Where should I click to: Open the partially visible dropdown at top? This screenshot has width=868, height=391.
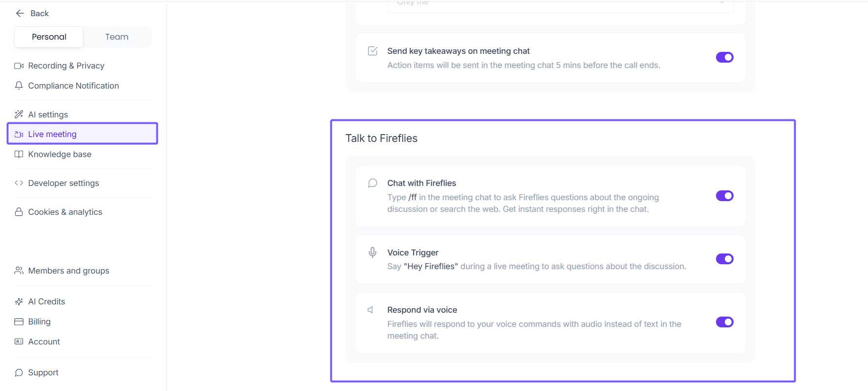pos(560,4)
